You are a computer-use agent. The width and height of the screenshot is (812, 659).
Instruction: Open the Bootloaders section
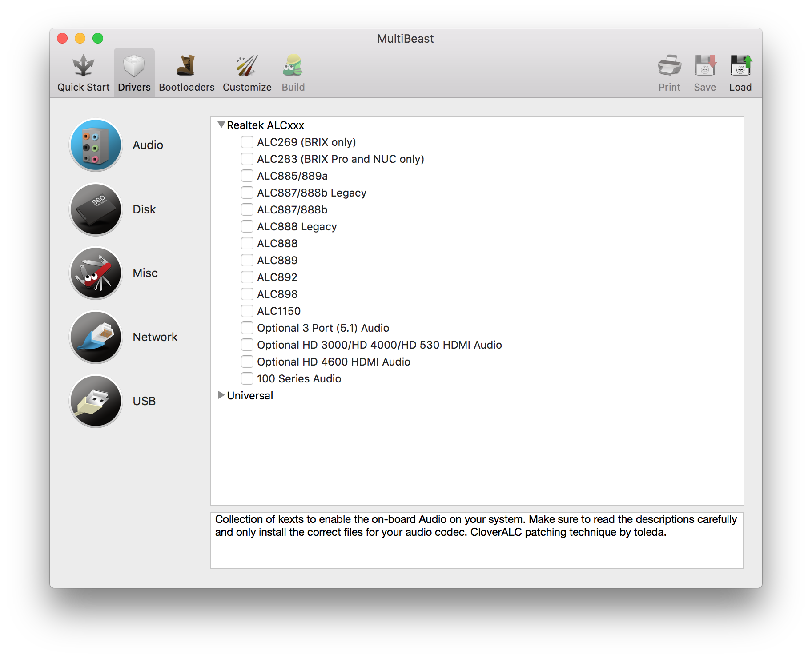(186, 71)
